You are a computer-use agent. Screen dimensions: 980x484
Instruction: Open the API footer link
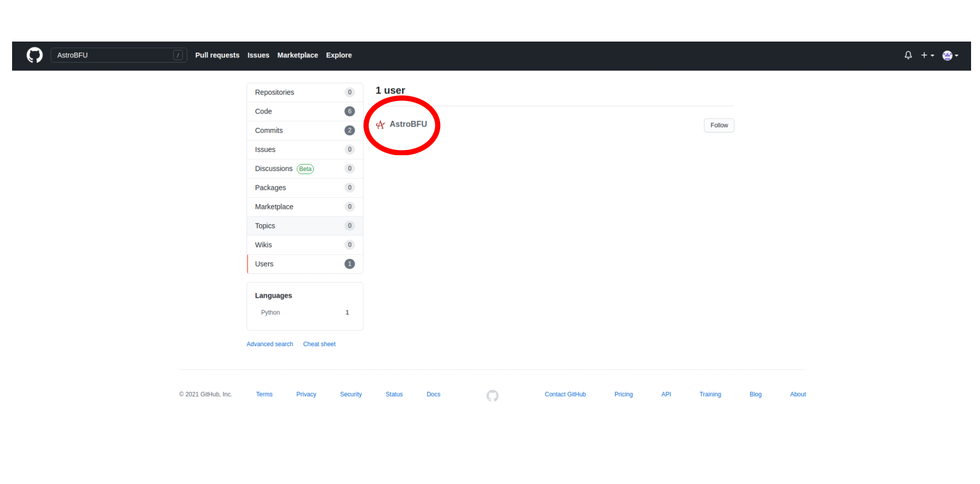(666, 395)
